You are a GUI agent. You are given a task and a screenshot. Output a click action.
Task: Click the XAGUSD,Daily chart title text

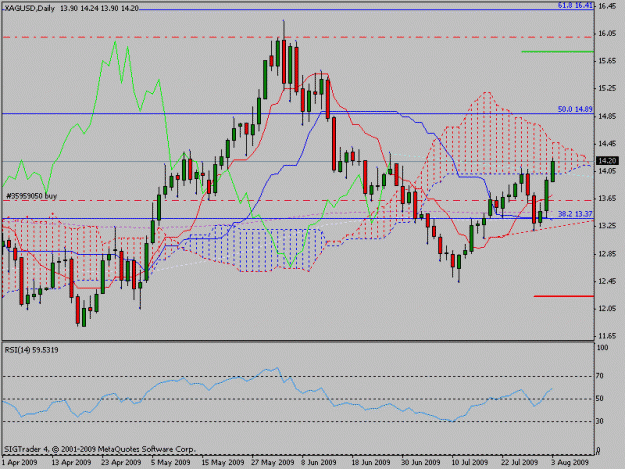(29, 8)
